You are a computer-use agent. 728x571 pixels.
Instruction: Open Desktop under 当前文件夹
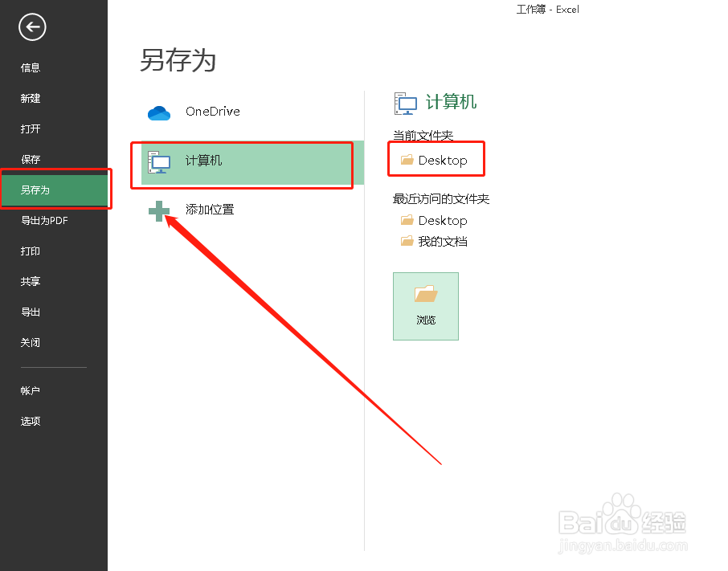434,160
